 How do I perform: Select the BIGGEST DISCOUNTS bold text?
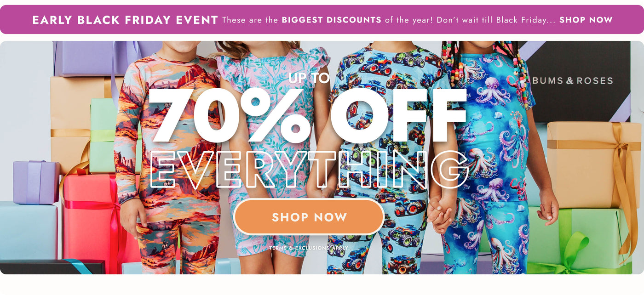click(x=331, y=20)
